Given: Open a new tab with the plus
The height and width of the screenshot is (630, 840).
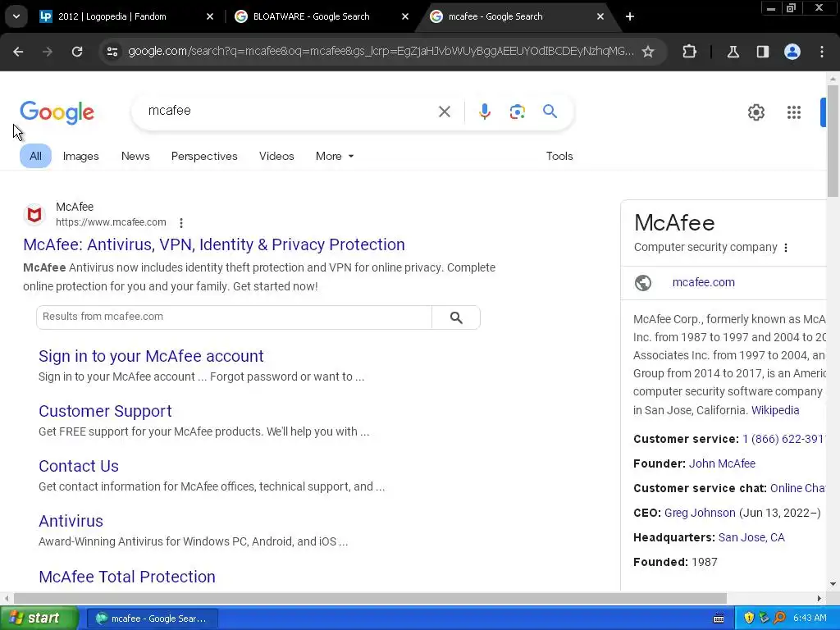Looking at the screenshot, I should [x=630, y=16].
